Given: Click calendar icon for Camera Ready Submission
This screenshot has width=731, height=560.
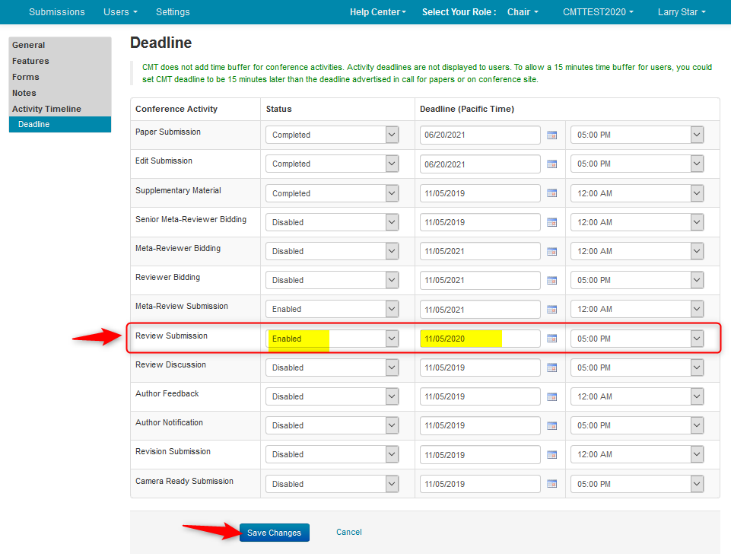Looking at the screenshot, I should pos(552,484).
